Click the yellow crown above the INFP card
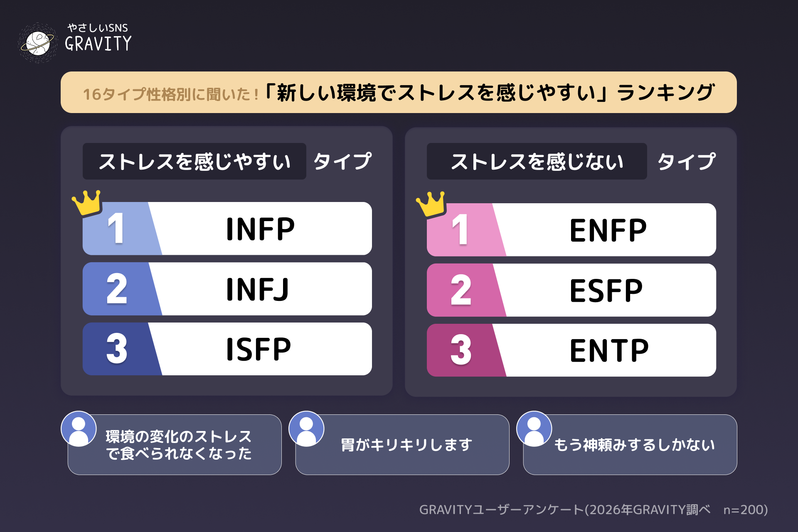 coord(87,202)
